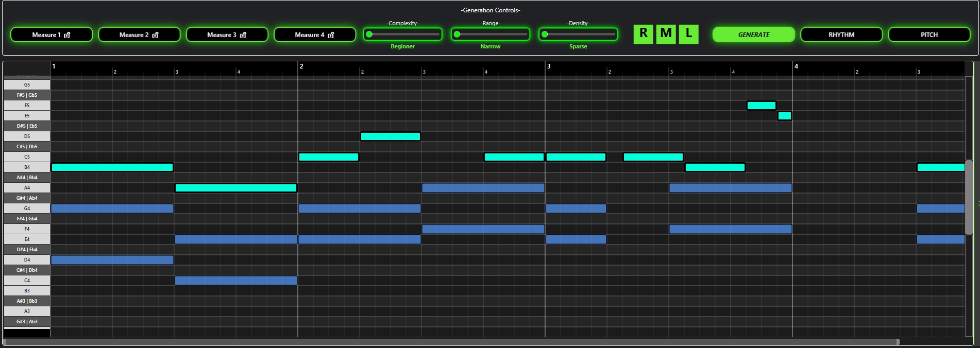The height and width of the screenshot is (348, 980).
Task: Click the G#3 | Ab3 piano key
Action: 27,321
